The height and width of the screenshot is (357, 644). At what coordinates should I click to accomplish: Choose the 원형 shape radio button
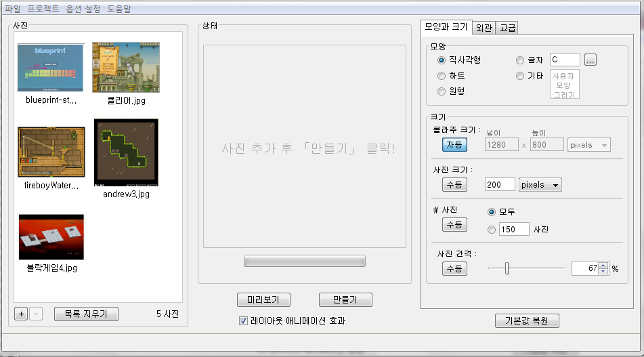pos(442,91)
